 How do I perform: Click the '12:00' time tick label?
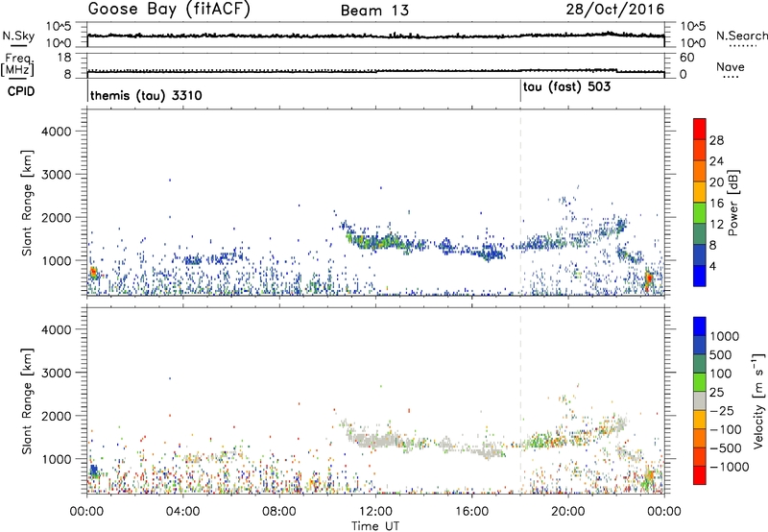375,512
